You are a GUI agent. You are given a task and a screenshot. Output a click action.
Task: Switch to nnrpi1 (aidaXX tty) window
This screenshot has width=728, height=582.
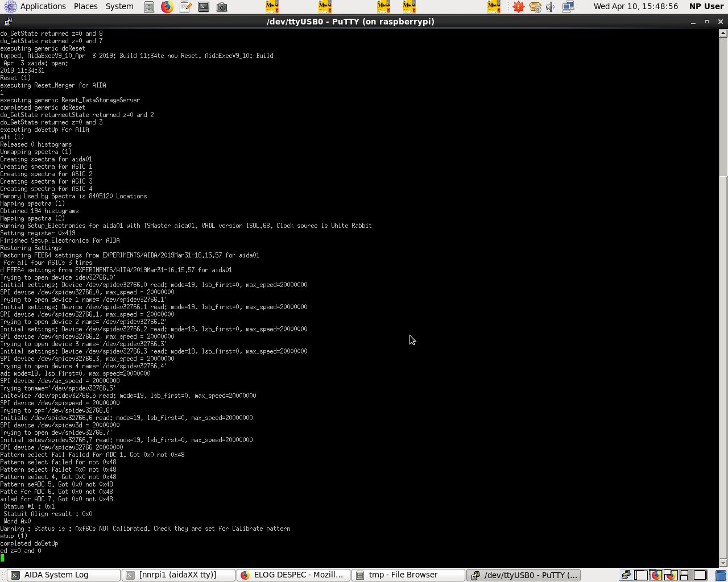pos(177,575)
